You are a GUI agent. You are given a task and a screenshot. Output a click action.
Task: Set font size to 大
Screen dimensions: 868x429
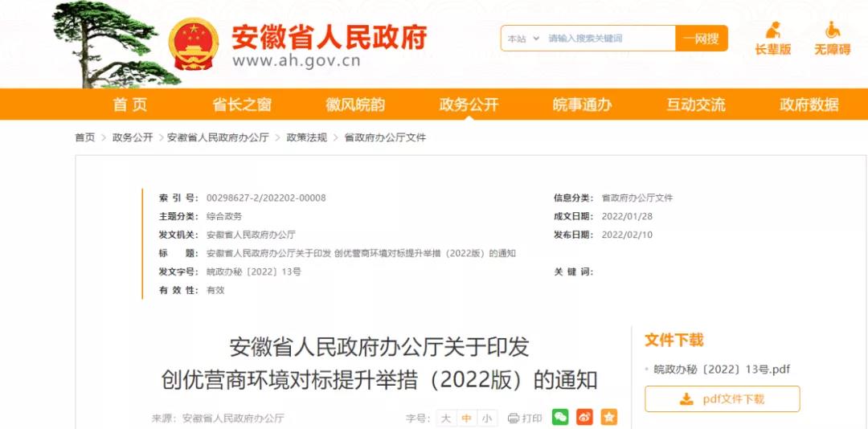(x=445, y=419)
